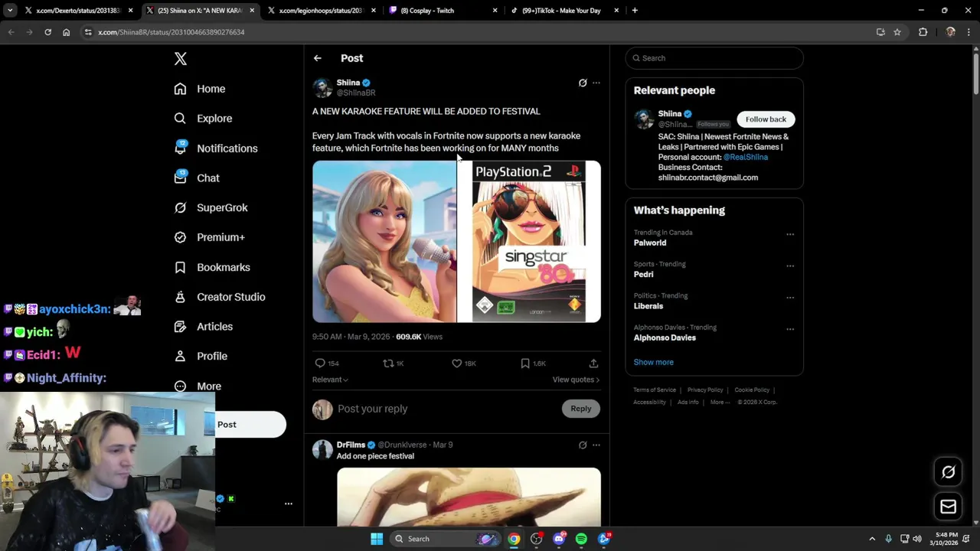Image resolution: width=980 pixels, height=551 pixels.
Task: Open Palworld trending topic
Action: pyautogui.click(x=650, y=243)
